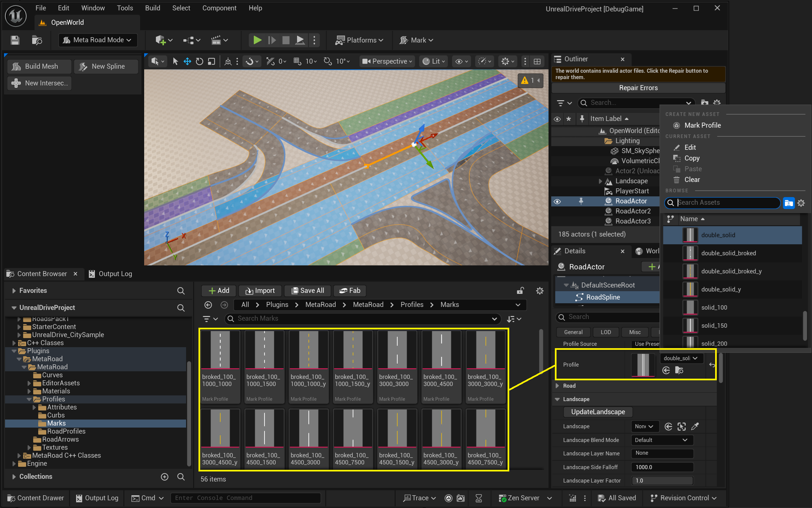Add a new collection with the plus icon
Viewport: 812px width, 508px height.
164,477
